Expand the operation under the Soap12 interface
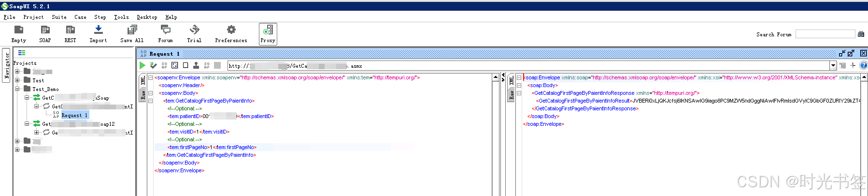Screen dimensions: 868x196 click(37, 132)
